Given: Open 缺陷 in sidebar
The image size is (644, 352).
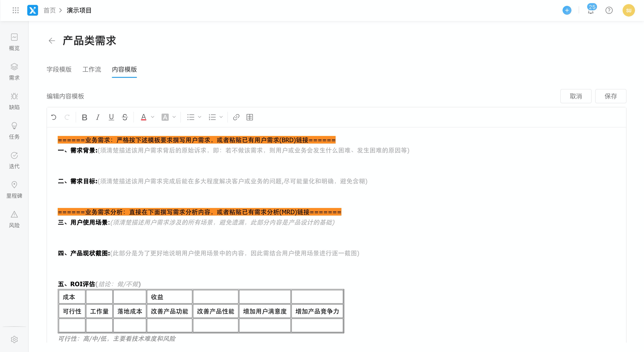Looking at the screenshot, I should point(14,101).
